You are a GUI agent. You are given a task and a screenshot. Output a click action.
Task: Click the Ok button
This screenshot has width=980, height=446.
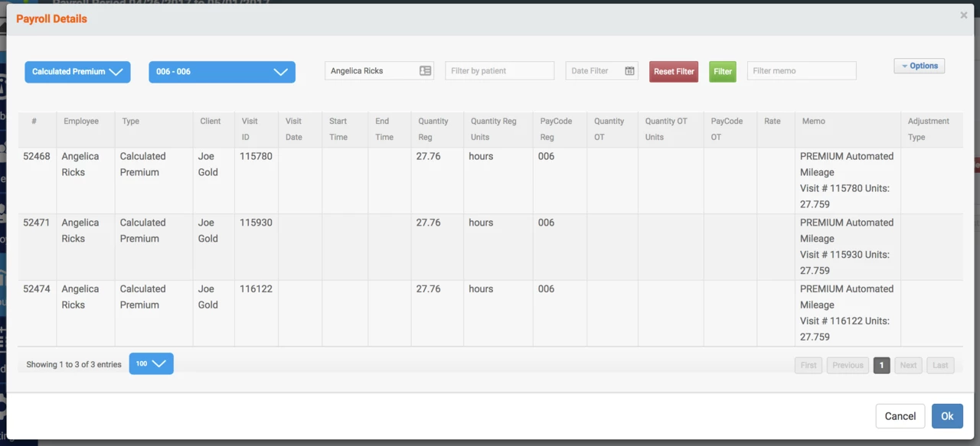coord(947,416)
